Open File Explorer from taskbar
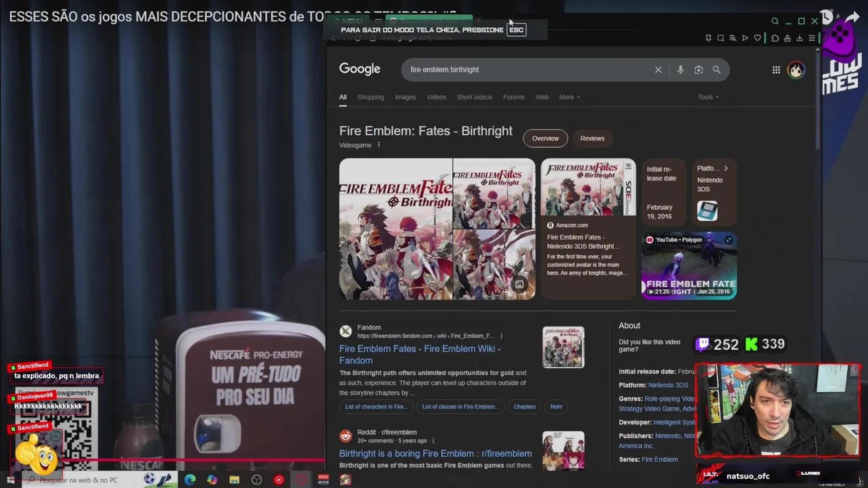The height and width of the screenshot is (488, 868). [234, 480]
